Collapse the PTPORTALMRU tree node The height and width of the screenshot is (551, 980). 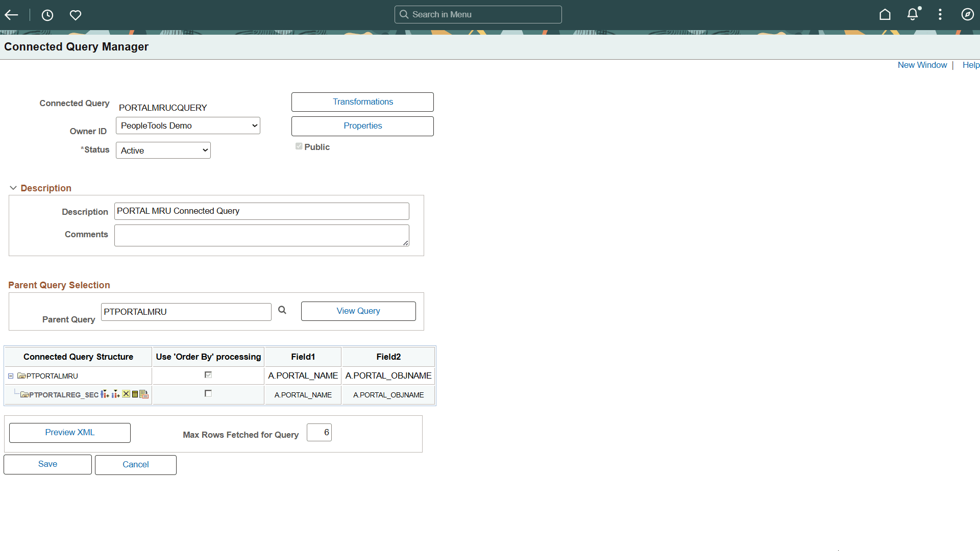[10, 376]
